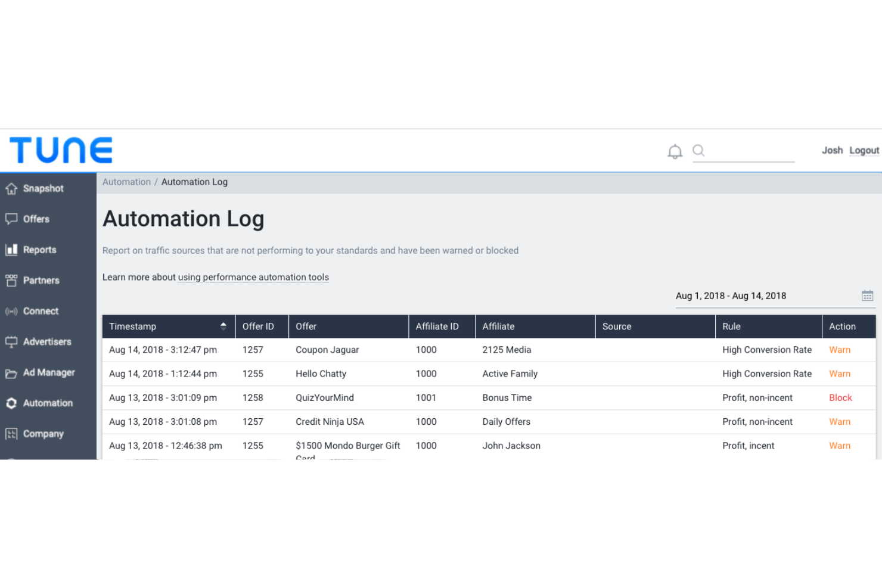Click the Partners sidebar icon
This screenshot has width=882, height=588.
tap(11, 280)
